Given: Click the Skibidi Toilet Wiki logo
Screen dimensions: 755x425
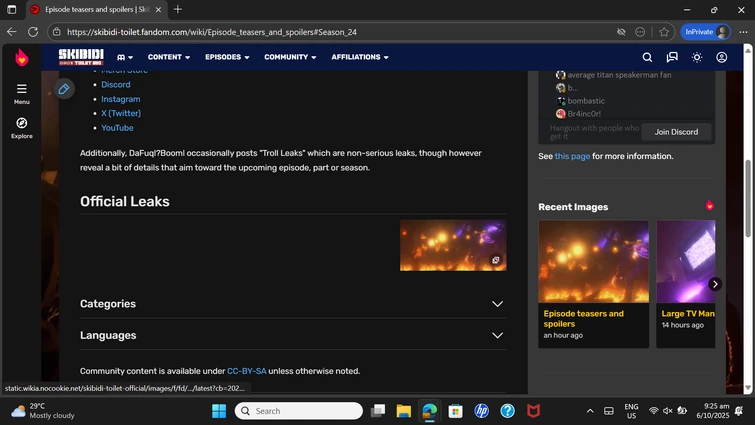Looking at the screenshot, I should click(x=81, y=57).
